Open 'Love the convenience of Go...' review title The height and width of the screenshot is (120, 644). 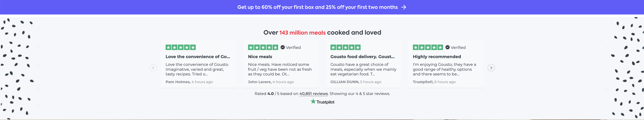[x=197, y=57]
